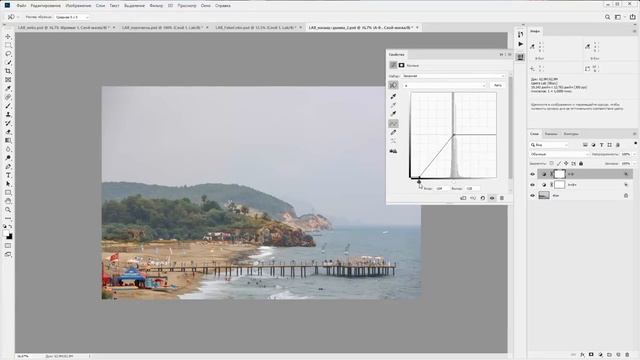
Task: Open the Изображение menu
Action: 78,6
